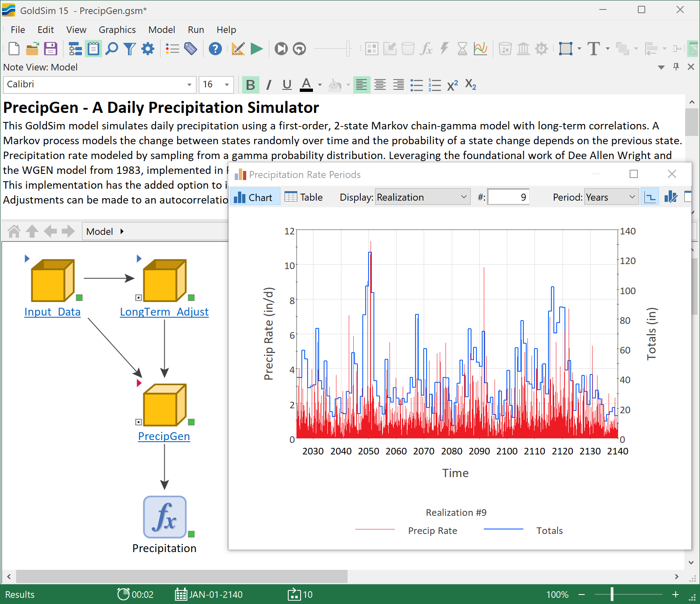This screenshot has width=700, height=604.
Task: Open the Display Realization dropdown
Action: (x=422, y=197)
